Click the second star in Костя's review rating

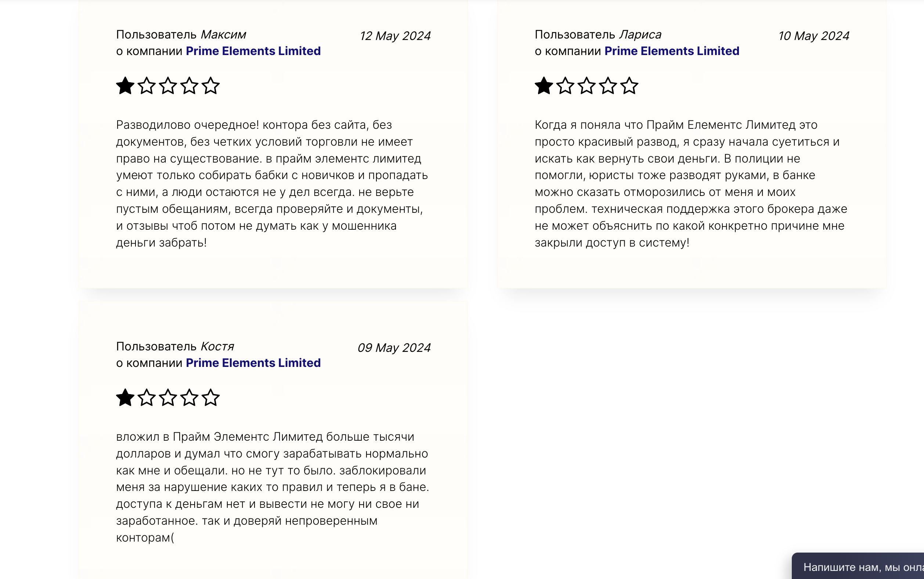(x=147, y=397)
